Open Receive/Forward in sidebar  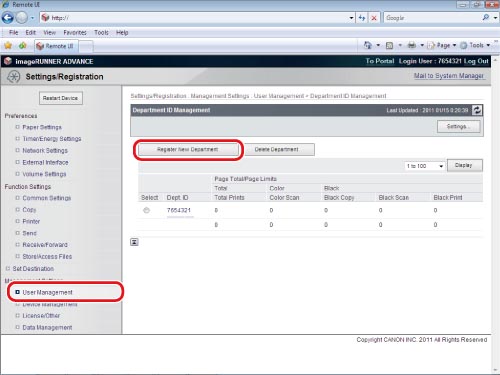point(45,245)
